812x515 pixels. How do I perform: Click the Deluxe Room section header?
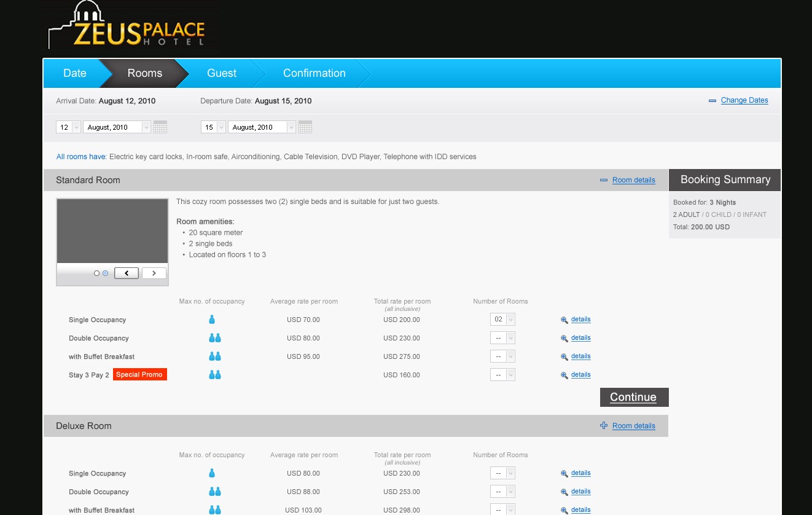[x=356, y=426]
